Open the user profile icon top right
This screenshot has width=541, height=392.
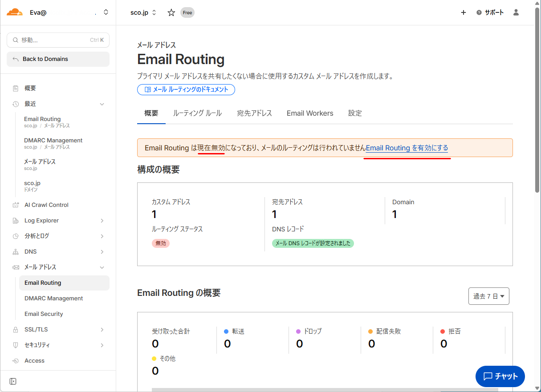tap(516, 12)
